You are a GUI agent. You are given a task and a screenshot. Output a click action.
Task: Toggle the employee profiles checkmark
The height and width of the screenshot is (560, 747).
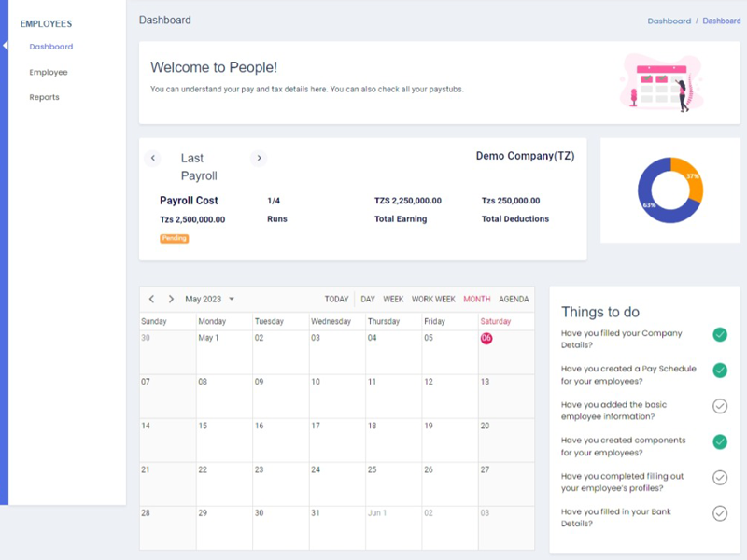tap(720, 478)
